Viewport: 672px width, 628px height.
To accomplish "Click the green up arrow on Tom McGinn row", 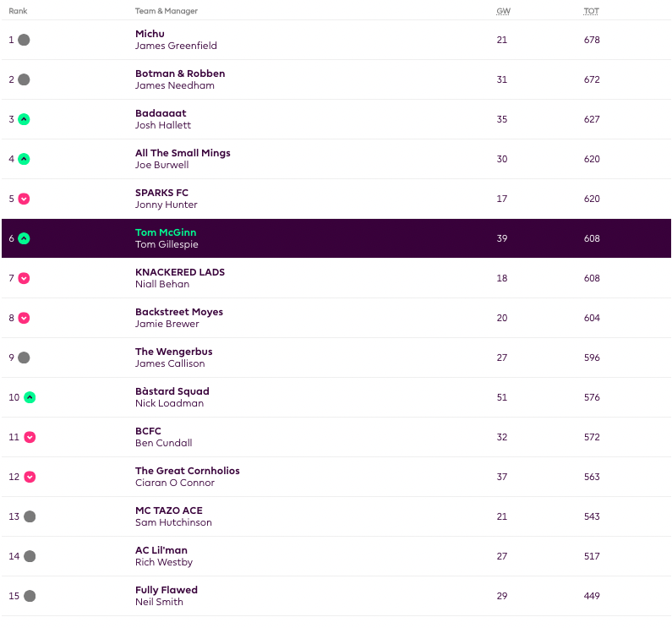I will 24,238.
